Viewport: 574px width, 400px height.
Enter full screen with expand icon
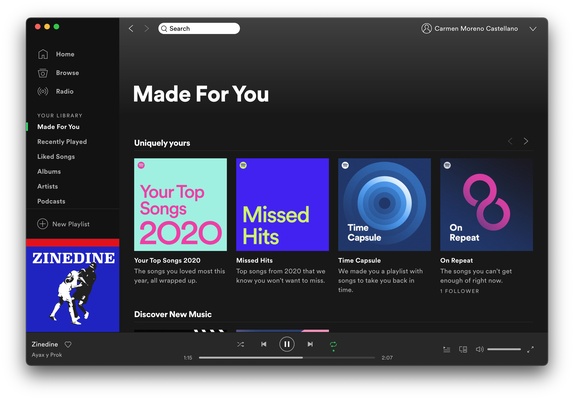coord(530,349)
